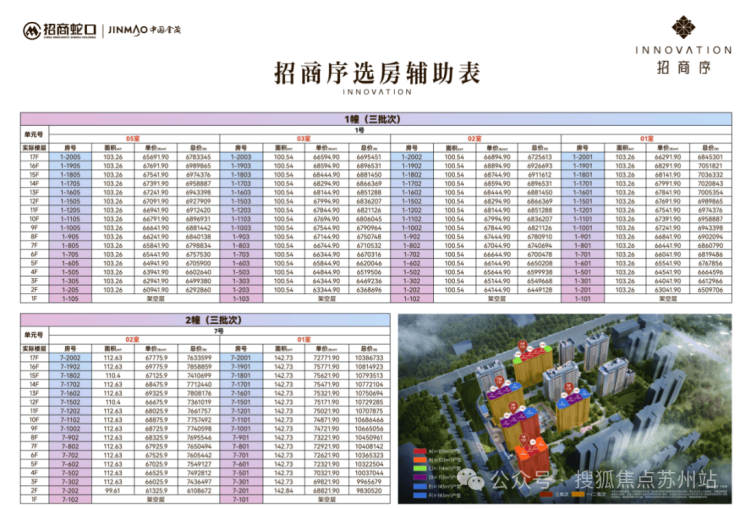740x509 pixels.
Task: Click the 招商蛇口 logo at top left
Action: coord(64,30)
